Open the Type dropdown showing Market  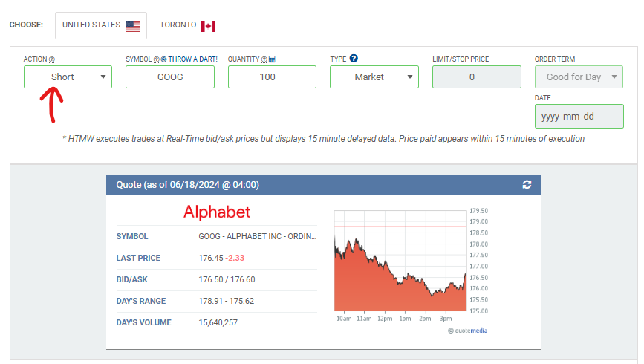374,77
